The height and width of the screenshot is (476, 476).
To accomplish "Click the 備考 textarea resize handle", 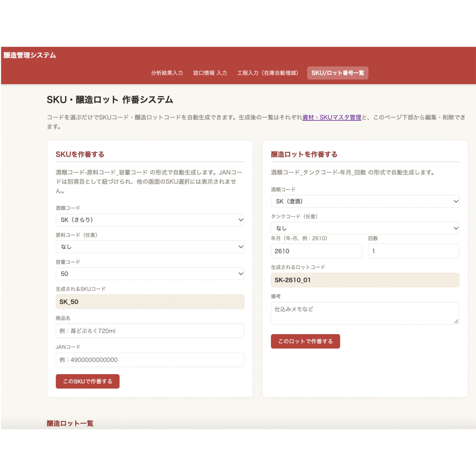I will coord(456,321).
